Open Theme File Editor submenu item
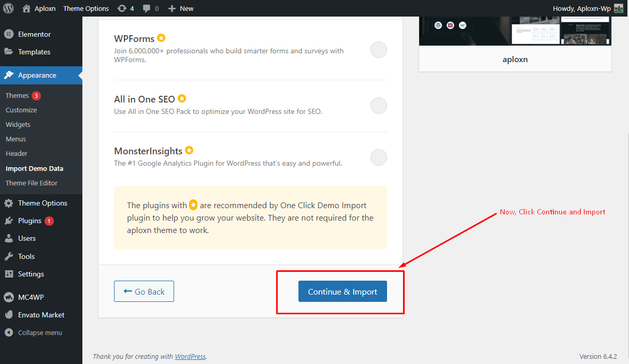629x364 pixels. pyautogui.click(x=32, y=183)
